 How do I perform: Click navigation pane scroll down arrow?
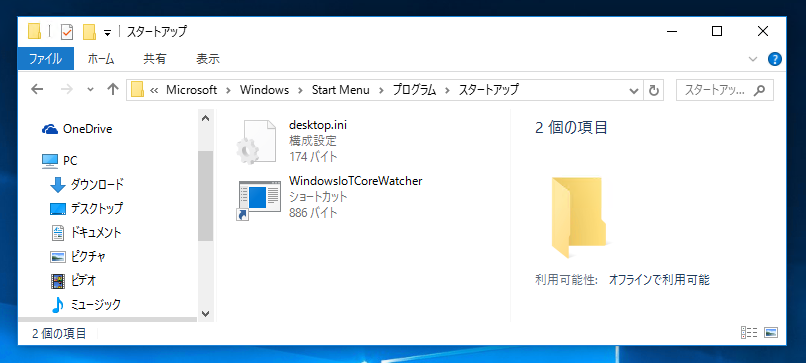(x=206, y=313)
